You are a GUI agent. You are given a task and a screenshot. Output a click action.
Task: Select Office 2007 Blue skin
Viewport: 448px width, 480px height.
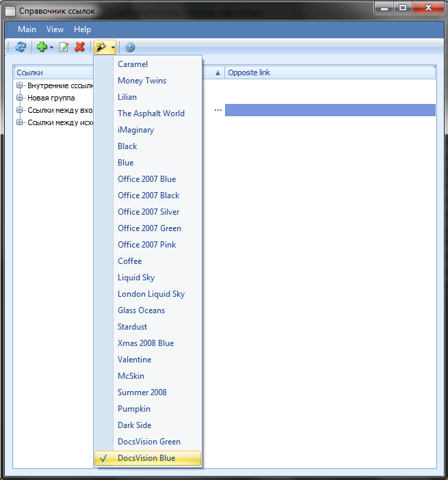pyautogui.click(x=148, y=179)
